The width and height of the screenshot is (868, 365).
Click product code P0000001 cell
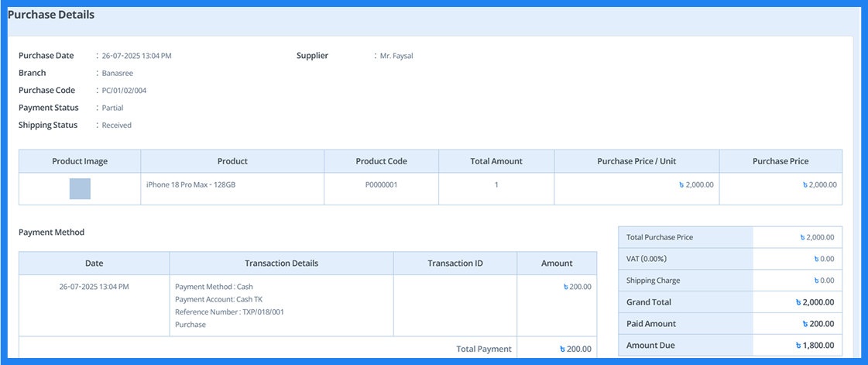point(381,185)
